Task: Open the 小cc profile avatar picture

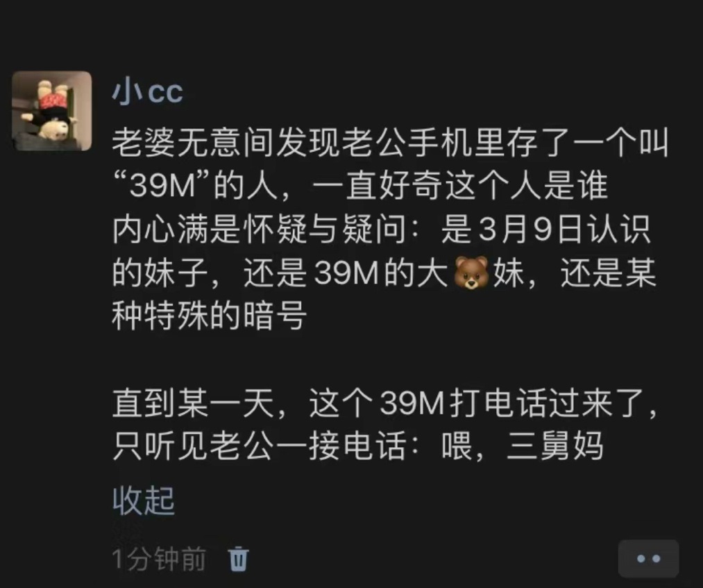Action: pyautogui.click(x=52, y=111)
